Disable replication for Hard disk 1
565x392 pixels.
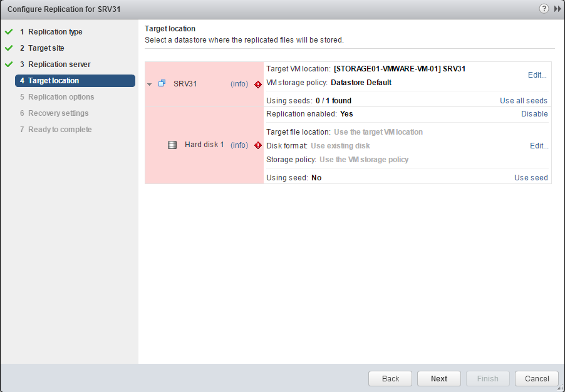click(534, 114)
